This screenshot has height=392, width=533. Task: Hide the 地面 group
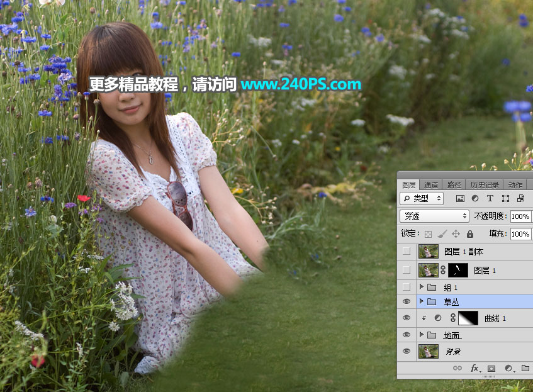(x=407, y=335)
